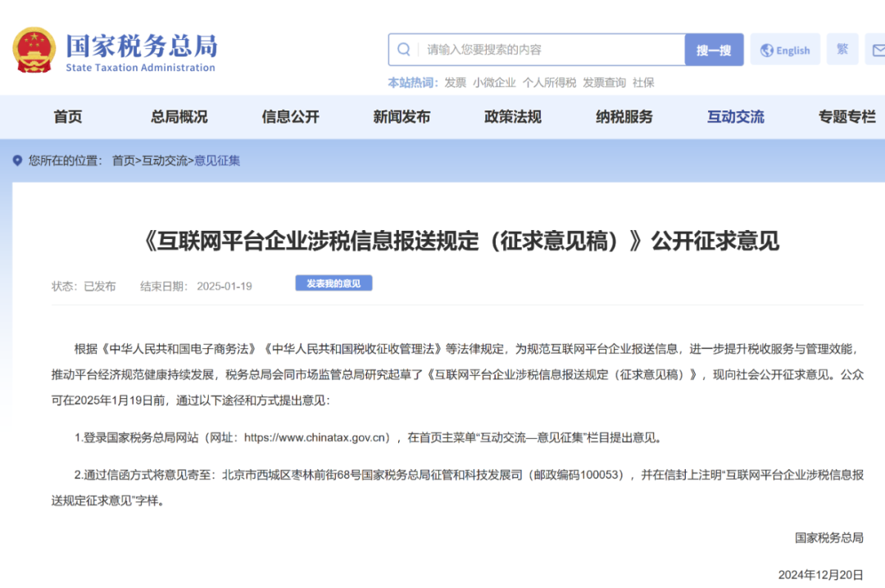The image size is (885, 588).
Task: Click the 发表我的意见 button
Action: point(334,283)
